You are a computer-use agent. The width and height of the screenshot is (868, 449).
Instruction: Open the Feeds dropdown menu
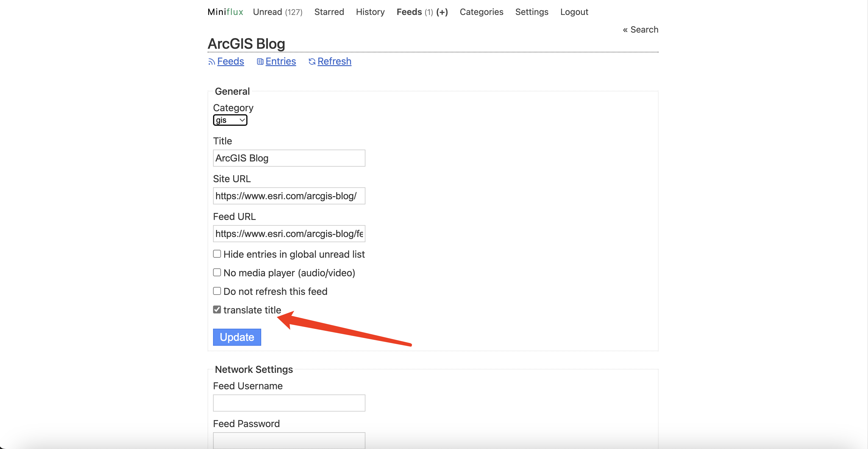[409, 12]
